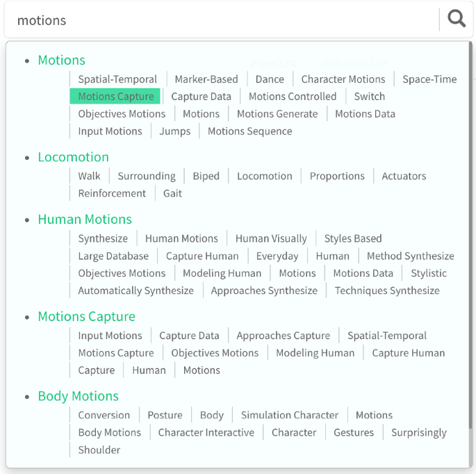The height and width of the screenshot is (474, 476).
Task: Choose the Biped keyword under Locomotion
Action: click(206, 176)
